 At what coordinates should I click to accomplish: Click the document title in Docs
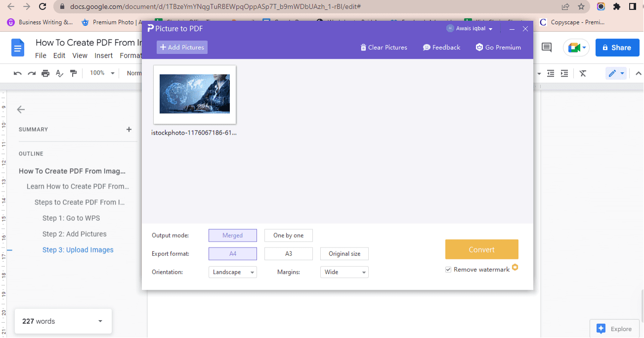(88, 43)
